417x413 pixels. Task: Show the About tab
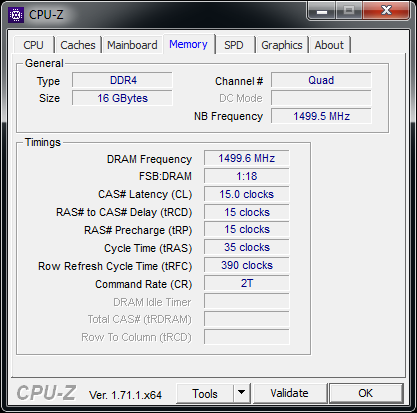329,45
